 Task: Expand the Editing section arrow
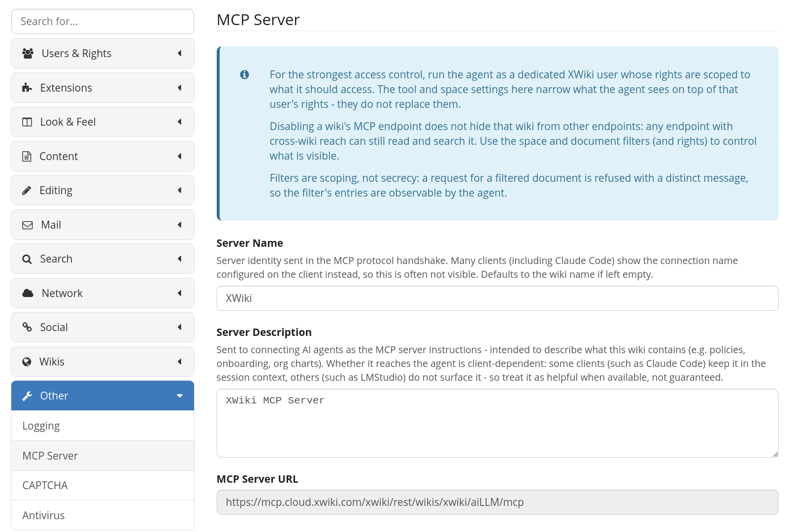pyautogui.click(x=180, y=190)
